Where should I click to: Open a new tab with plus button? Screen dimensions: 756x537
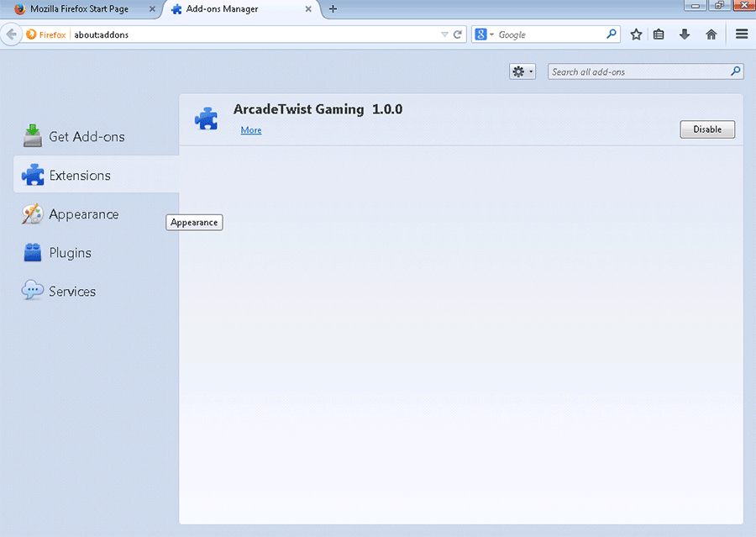333,9
